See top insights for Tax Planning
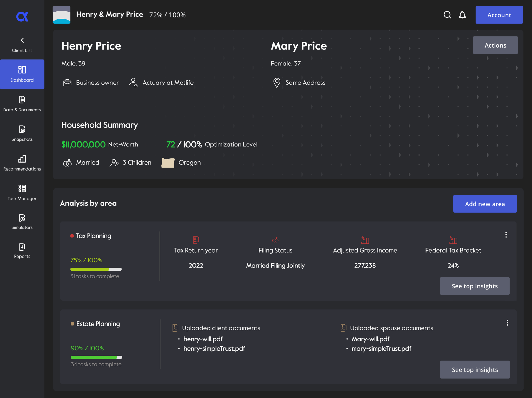The width and height of the screenshot is (532, 398). pos(475,286)
